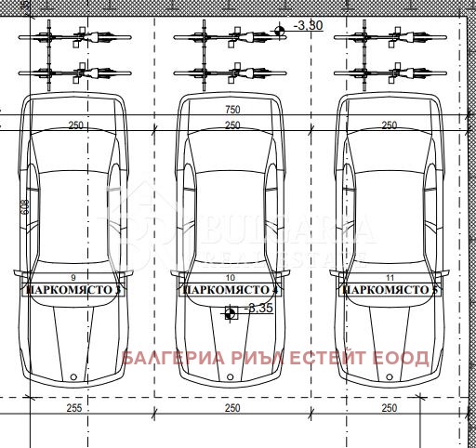The height and width of the screenshot is (448, 476).
Task: Click the -3,35 elevation text
Action: point(258,308)
